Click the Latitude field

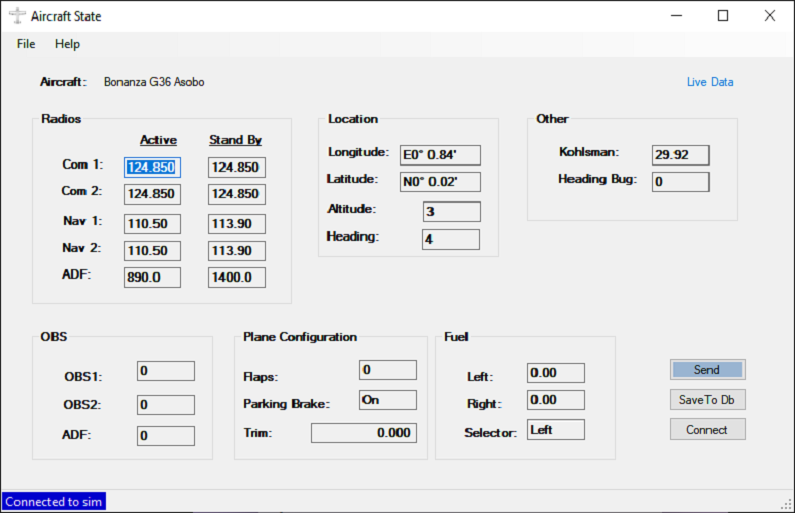(x=440, y=181)
